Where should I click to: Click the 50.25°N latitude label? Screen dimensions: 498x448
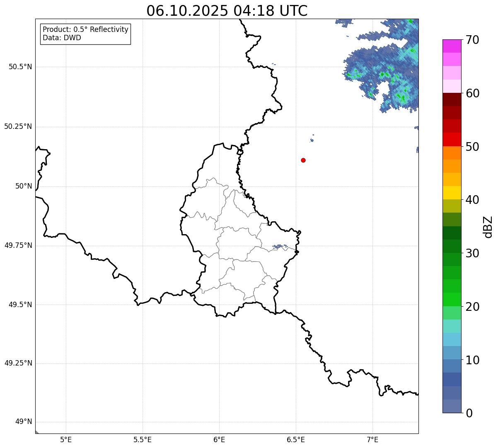[x=18, y=126]
